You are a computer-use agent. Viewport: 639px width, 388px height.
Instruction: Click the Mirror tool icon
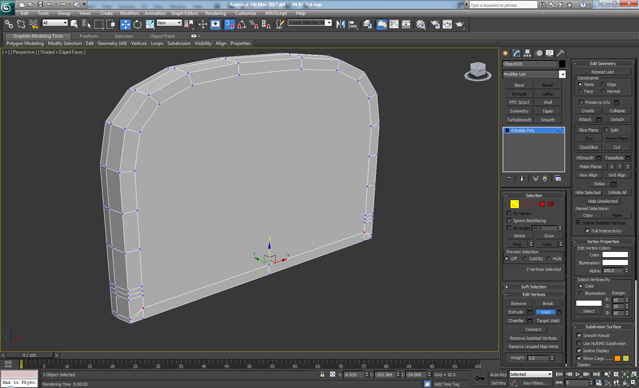[340, 24]
